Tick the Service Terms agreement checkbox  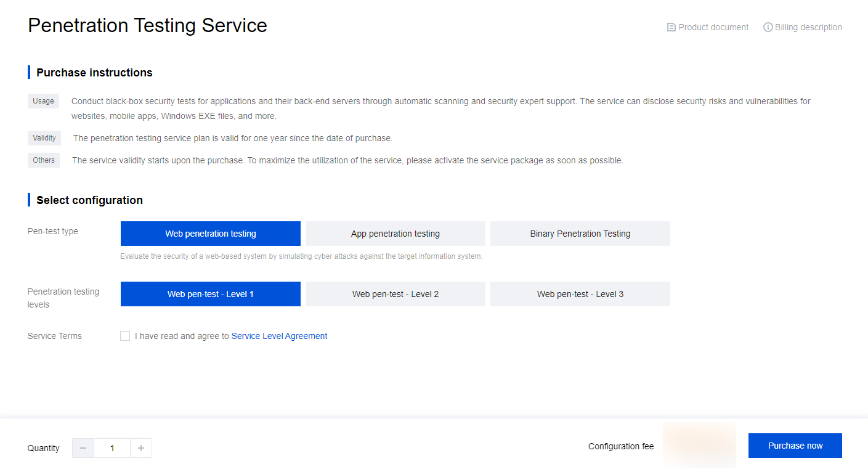pos(125,336)
